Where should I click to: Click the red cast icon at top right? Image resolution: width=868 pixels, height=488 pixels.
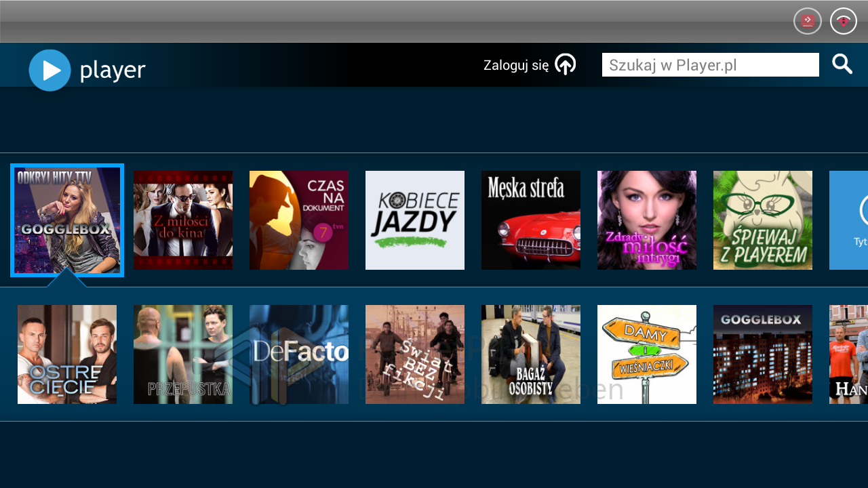tap(808, 21)
